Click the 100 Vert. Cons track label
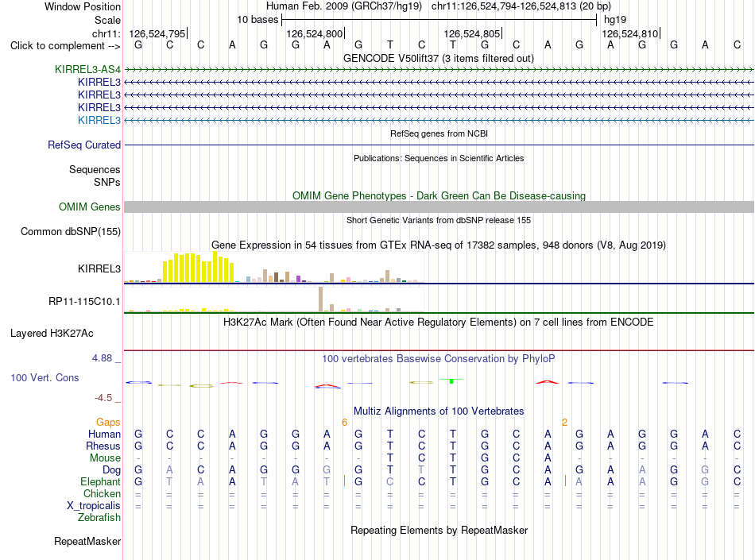This screenshot has width=755, height=560. (45, 378)
